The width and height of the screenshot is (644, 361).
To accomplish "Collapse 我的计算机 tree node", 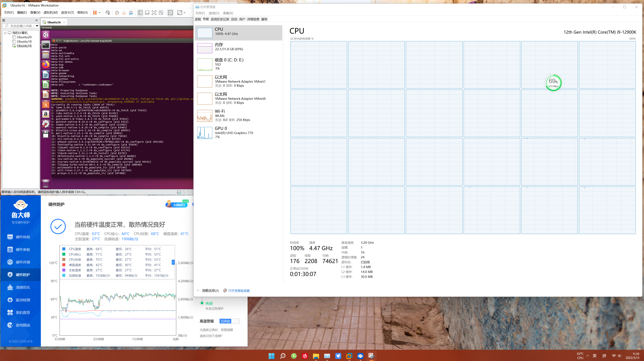I will click(x=5, y=33).
